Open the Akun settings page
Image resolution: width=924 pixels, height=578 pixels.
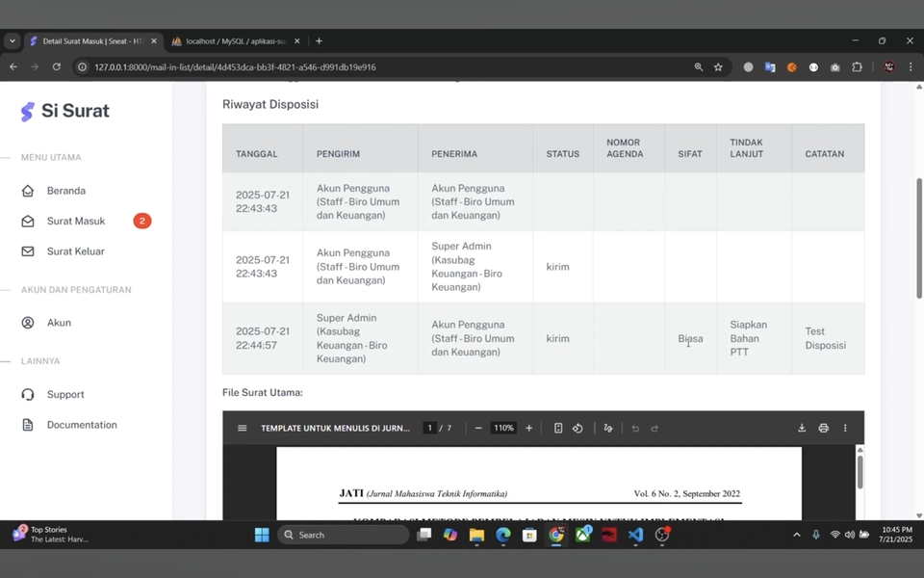(59, 323)
